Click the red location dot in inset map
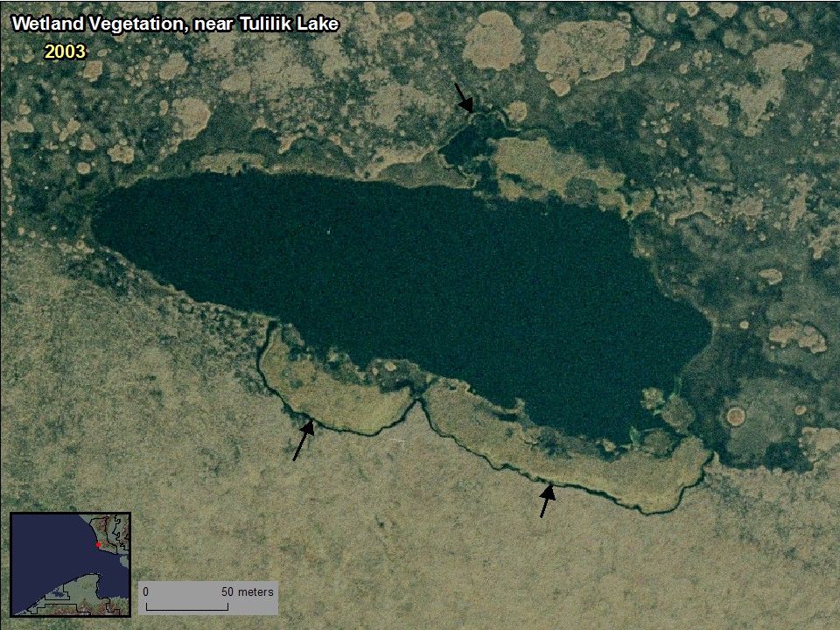Image resolution: width=840 pixels, height=630 pixels. click(98, 545)
